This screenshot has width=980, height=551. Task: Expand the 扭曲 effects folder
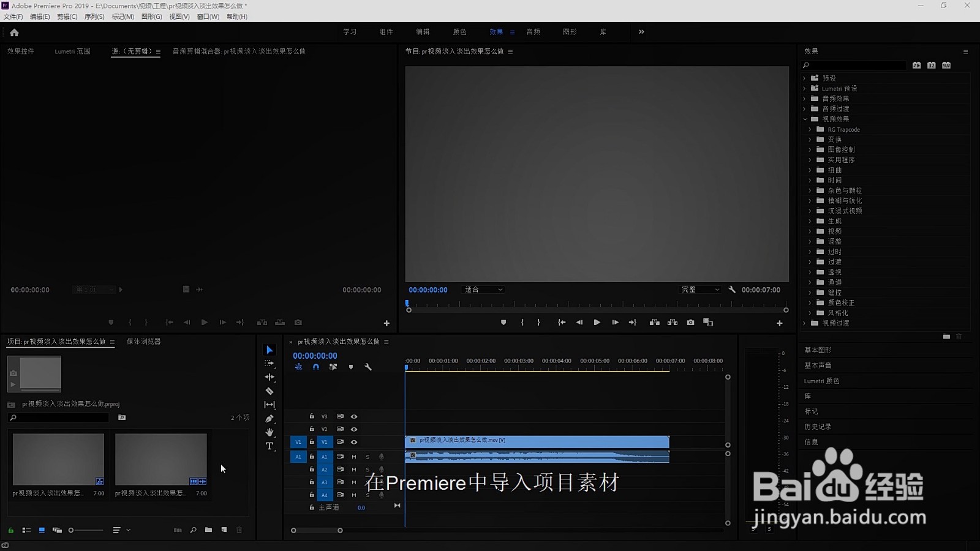tap(810, 170)
